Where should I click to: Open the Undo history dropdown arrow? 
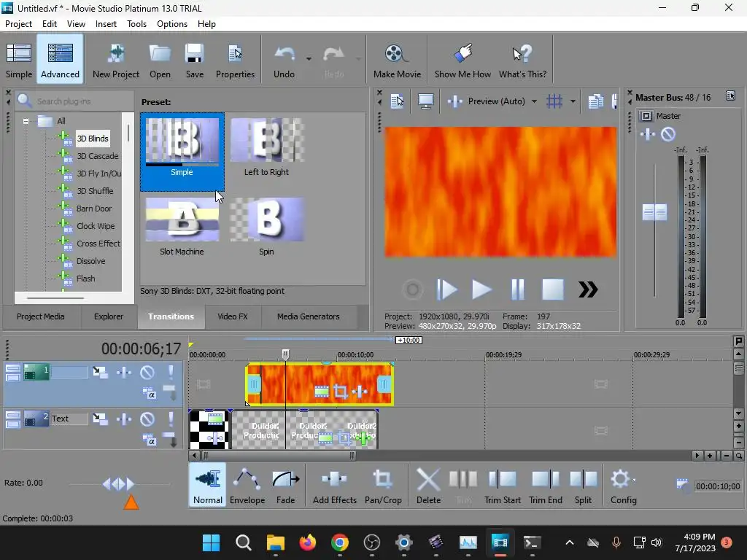pyautogui.click(x=309, y=59)
